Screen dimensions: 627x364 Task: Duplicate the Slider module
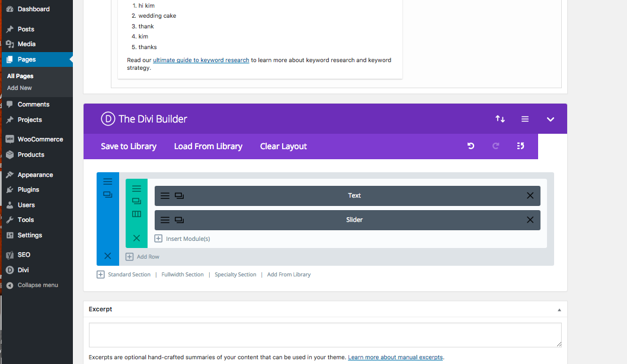(x=179, y=220)
